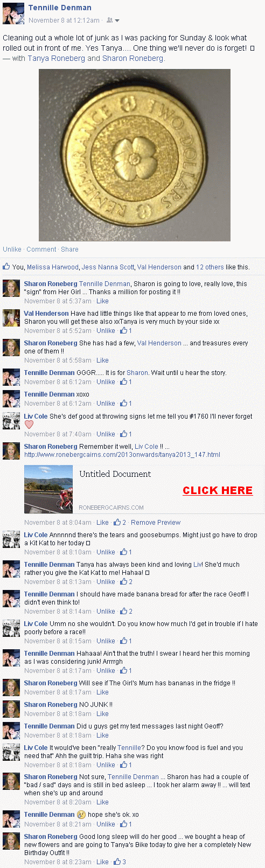Unlike Val Henderson's 5:52am comment

coord(106,331)
